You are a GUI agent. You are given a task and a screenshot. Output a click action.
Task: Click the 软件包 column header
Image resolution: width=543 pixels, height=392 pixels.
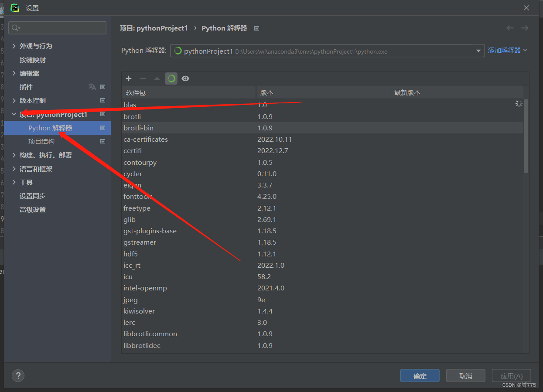188,92
